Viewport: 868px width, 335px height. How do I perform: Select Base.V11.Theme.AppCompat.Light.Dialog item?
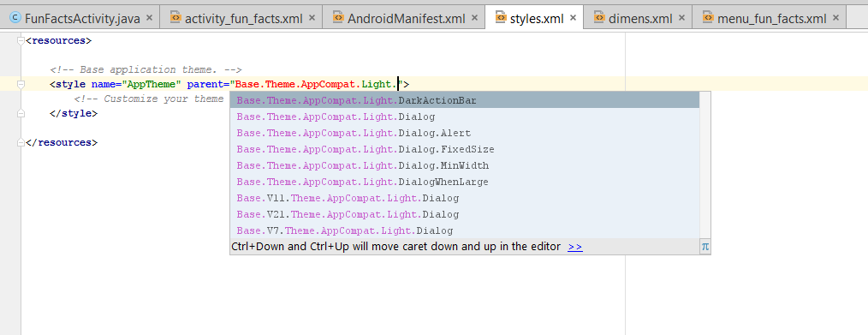(465, 198)
